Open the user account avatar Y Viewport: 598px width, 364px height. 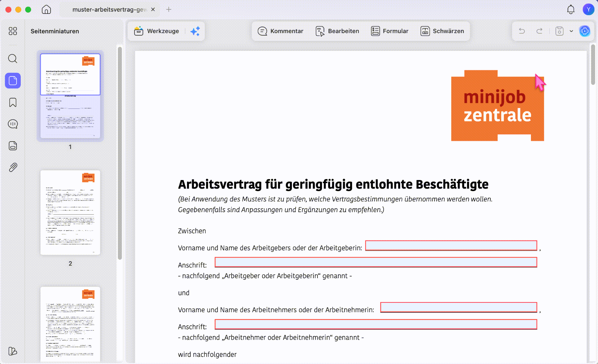588,9
